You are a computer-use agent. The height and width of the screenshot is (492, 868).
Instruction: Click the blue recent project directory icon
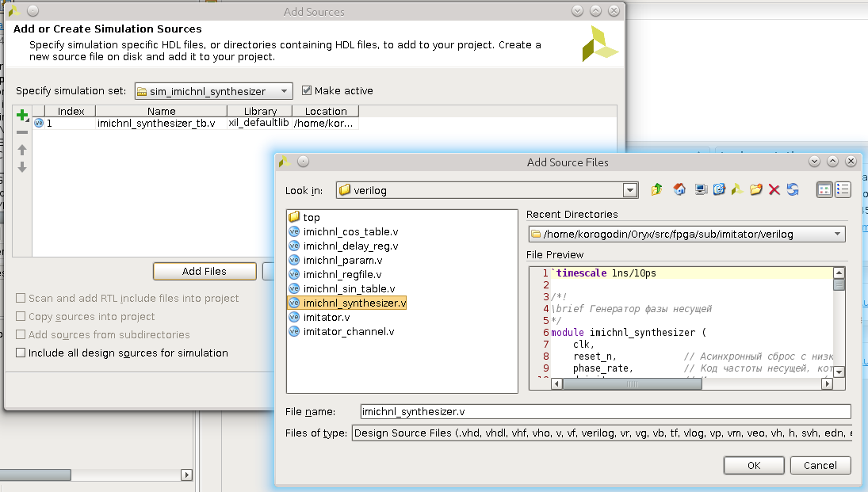click(x=719, y=190)
